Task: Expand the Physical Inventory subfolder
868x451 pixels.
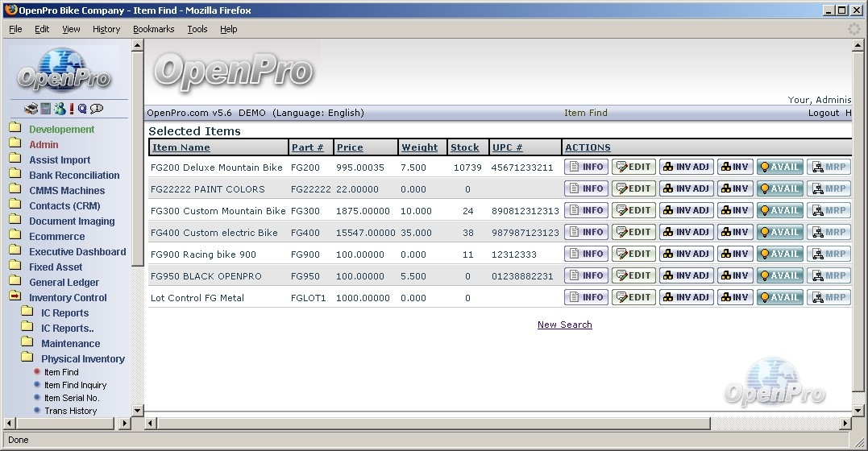Action: click(x=27, y=358)
